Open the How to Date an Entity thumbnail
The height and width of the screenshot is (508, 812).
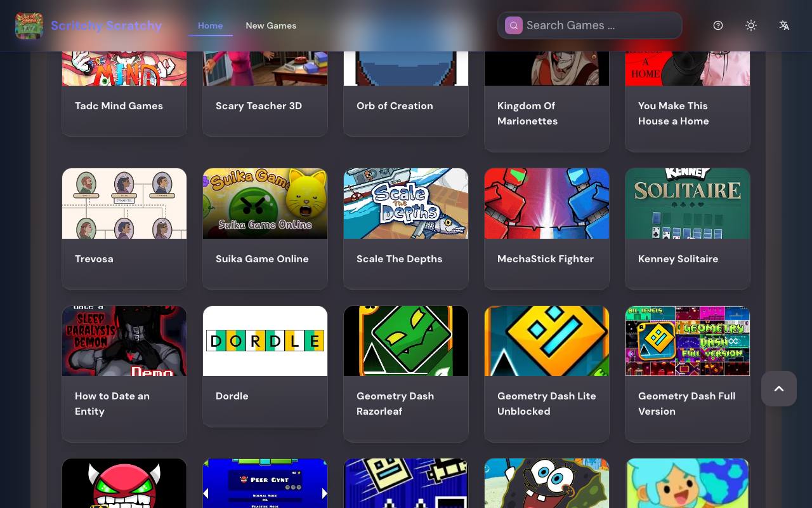pos(124,341)
